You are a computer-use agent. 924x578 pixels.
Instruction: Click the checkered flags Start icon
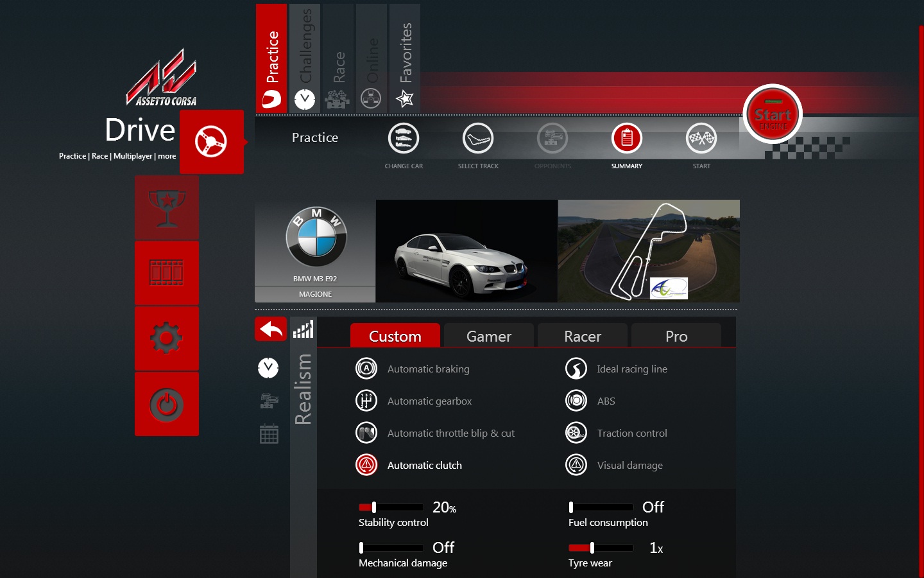(x=701, y=138)
